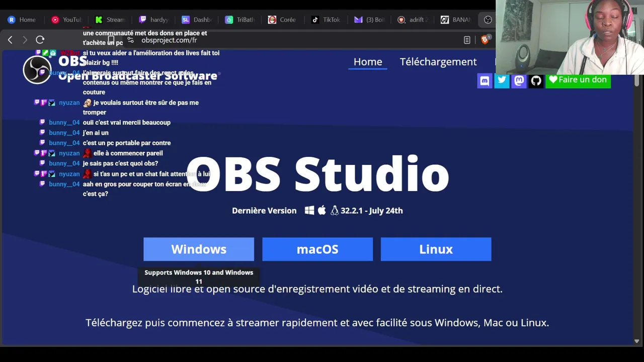Switch to the Home browser tab
644x362 pixels.
(22, 20)
